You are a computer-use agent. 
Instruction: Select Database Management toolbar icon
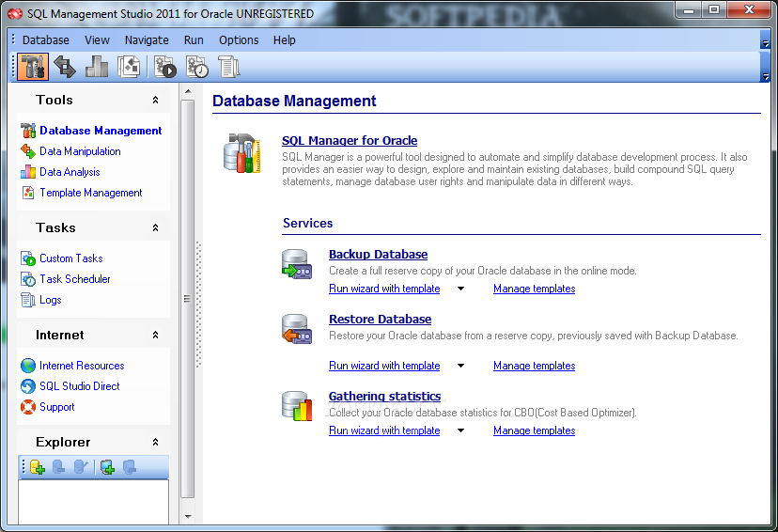33,67
